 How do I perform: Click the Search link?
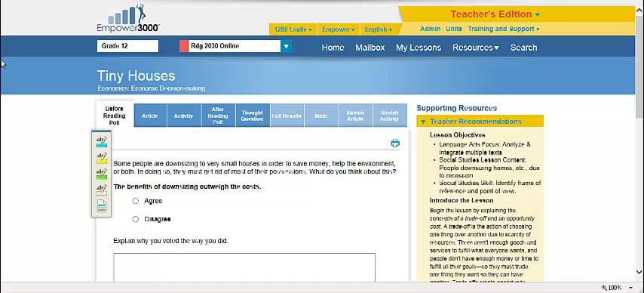[523, 48]
